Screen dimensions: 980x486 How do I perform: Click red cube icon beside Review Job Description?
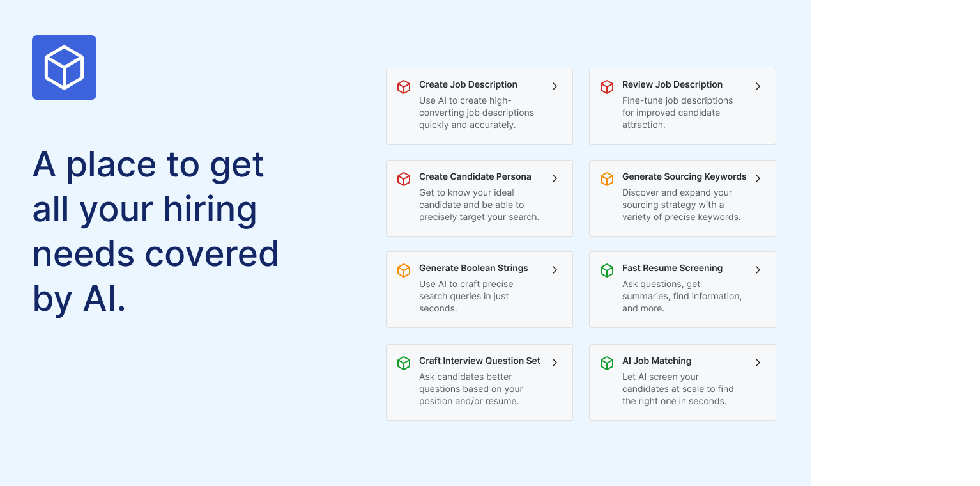(607, 87)
